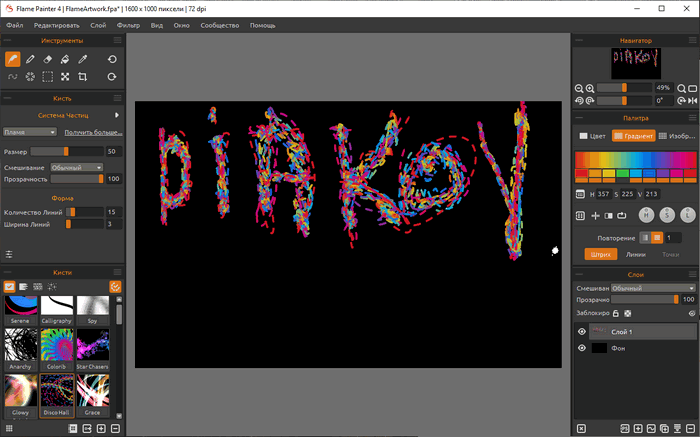Open the Пламя brush type dropdown
This screenshot has width=700, height=437.
[30, 132]
